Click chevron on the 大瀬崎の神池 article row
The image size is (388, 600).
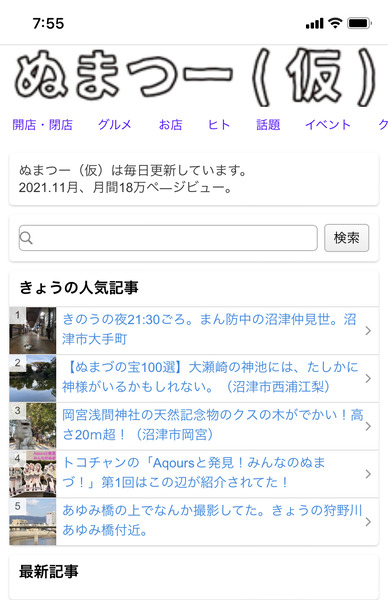pyautogui.click(x=368, y=378)
